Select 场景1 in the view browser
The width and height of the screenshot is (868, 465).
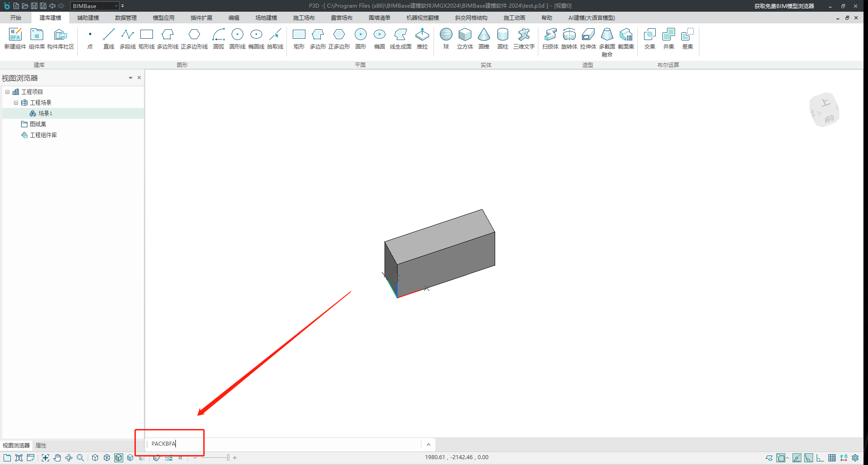[45, 113]
